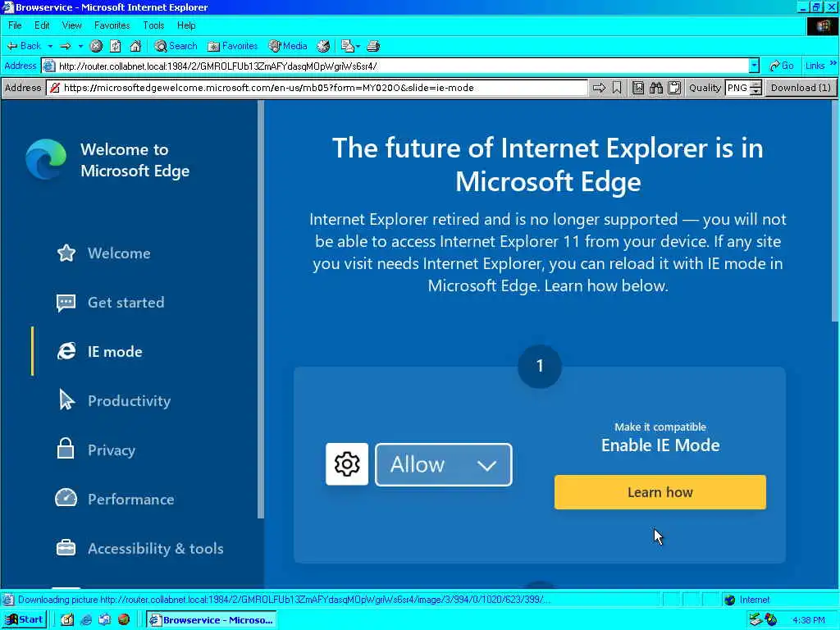
Task: Click the Browservice bookmark icon
Action: click(617, 88)
